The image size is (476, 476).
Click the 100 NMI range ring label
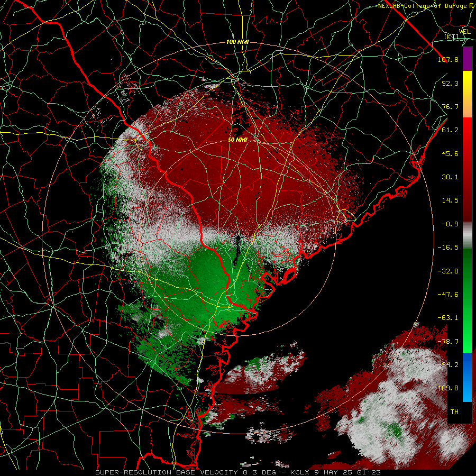(237, 42)
